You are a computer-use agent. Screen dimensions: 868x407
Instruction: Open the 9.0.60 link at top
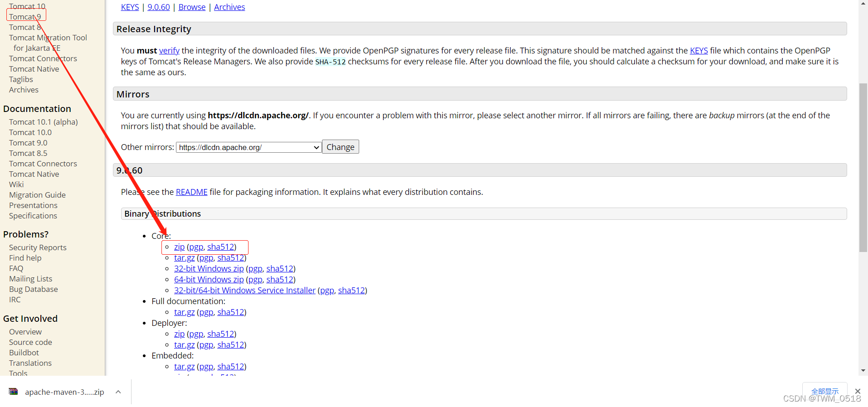tap(159, 7)
